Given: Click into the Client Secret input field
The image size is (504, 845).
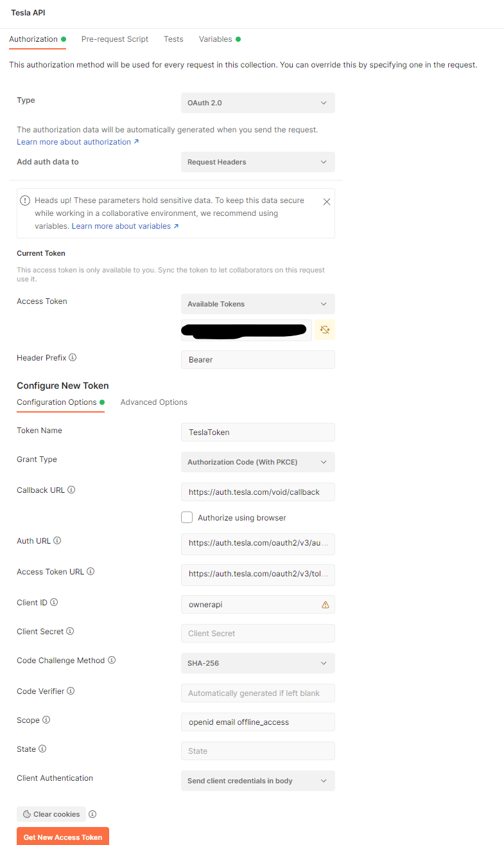Looking at the screenshot, I should 258,633.
